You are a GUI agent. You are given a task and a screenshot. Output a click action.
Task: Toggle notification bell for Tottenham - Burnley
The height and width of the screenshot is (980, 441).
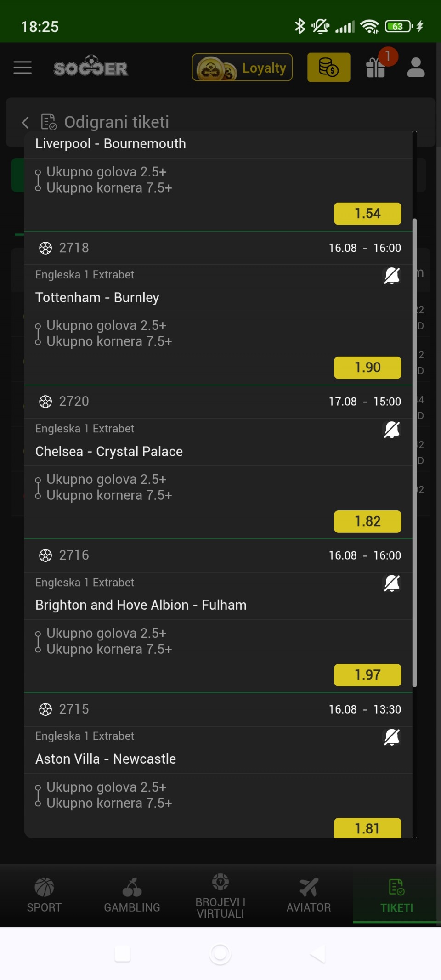392,276
